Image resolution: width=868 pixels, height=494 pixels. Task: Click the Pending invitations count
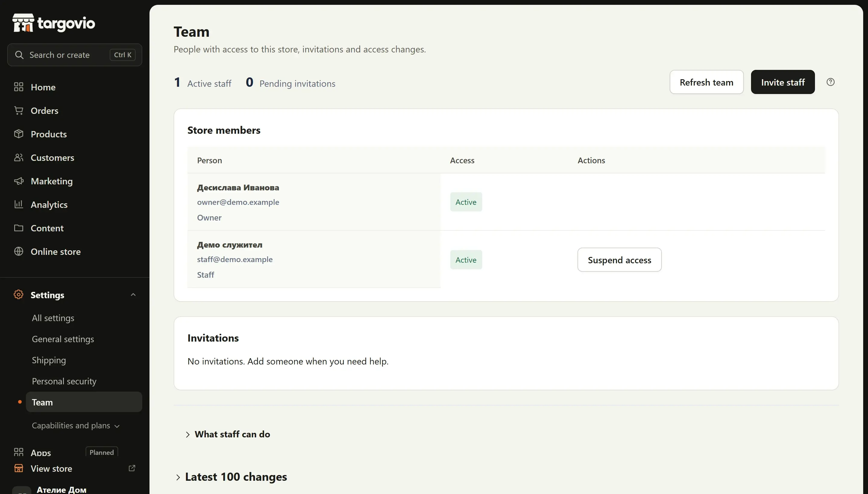pos(290,83)
